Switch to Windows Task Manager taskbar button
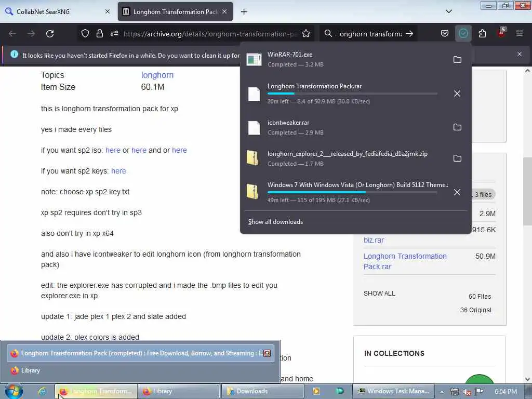This screenshot has height=399, width=532. 394,391
